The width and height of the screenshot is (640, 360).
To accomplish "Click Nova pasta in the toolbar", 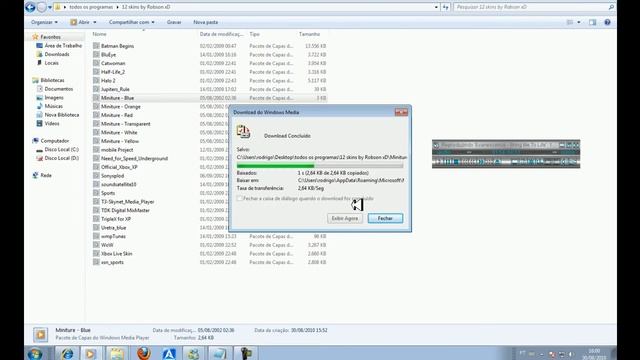I will 205,22.
